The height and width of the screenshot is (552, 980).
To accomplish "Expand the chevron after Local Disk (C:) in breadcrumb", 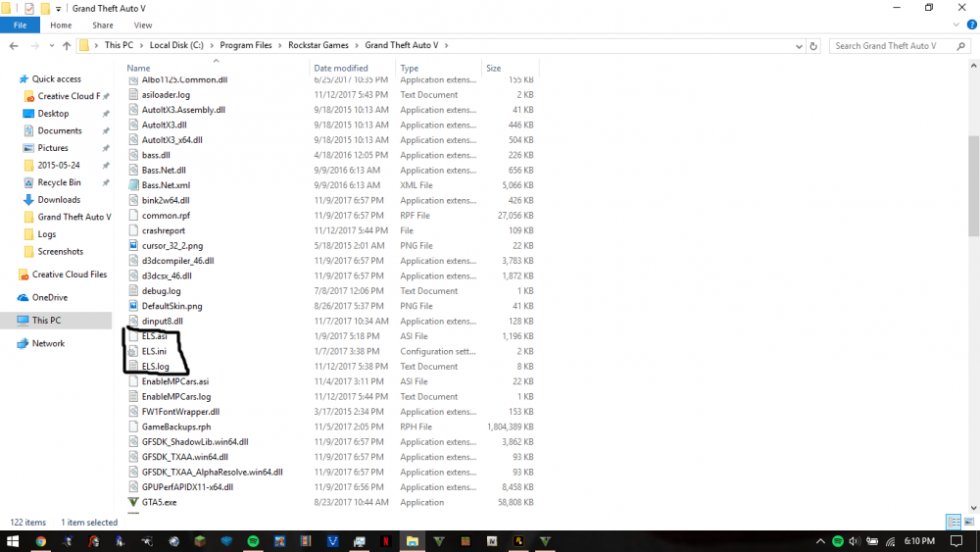I will pos(212,46).
